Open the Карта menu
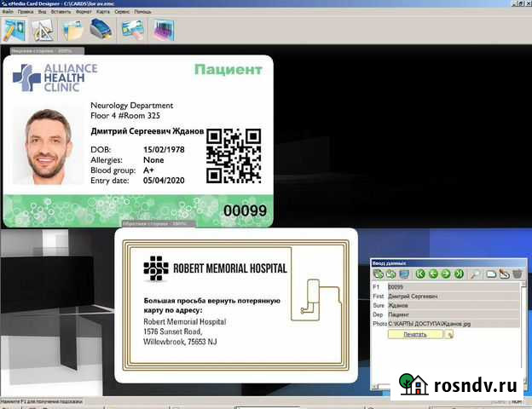532x409 pixels. [104, 13]
